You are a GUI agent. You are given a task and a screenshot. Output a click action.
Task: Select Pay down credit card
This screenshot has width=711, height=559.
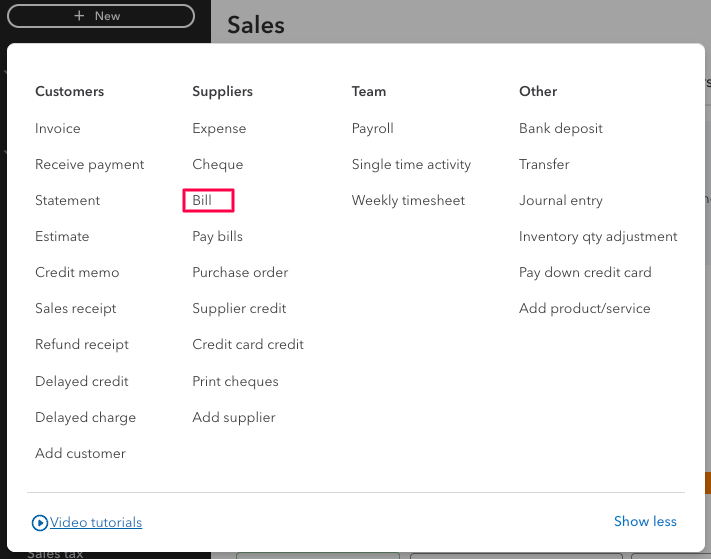point(585,272)
